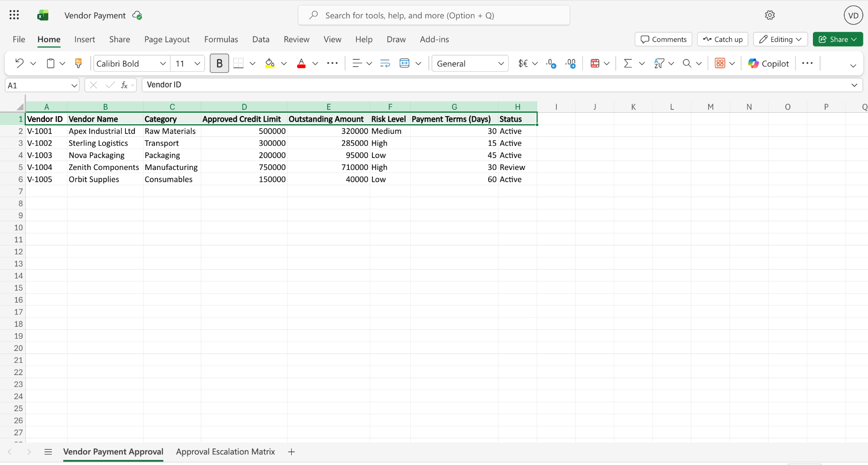The image size is (868, 465).
Task: Open Copilot from the ribbon
Action: [768, 63]
